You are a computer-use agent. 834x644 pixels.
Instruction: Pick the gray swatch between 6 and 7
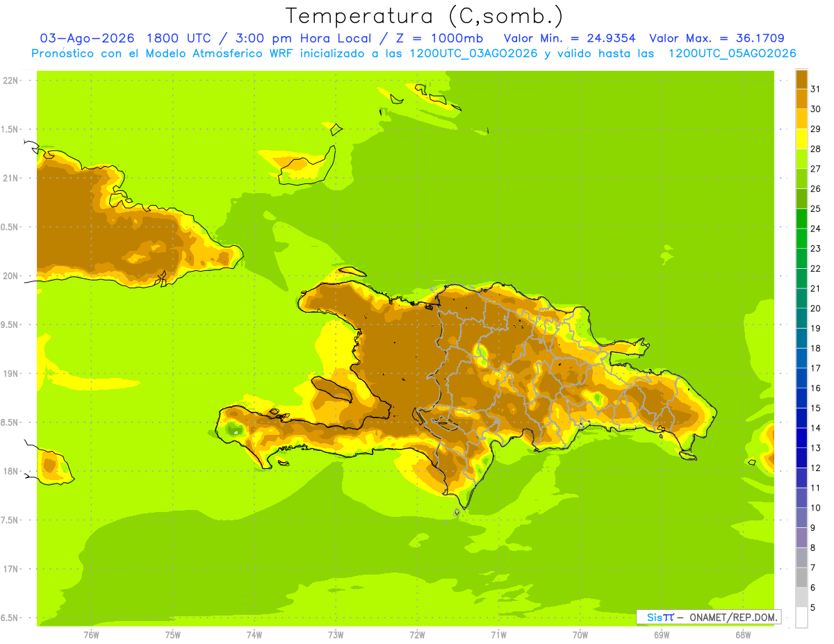801,577
